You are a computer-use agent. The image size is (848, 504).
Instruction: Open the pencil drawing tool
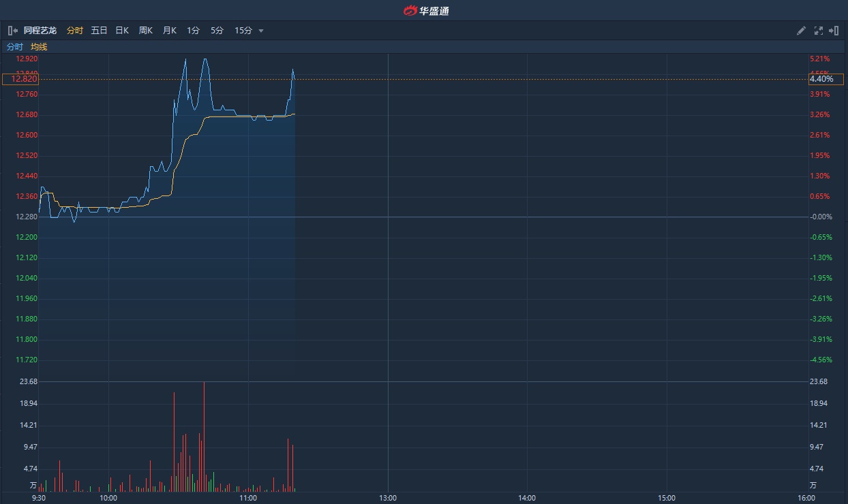(802, 31)
